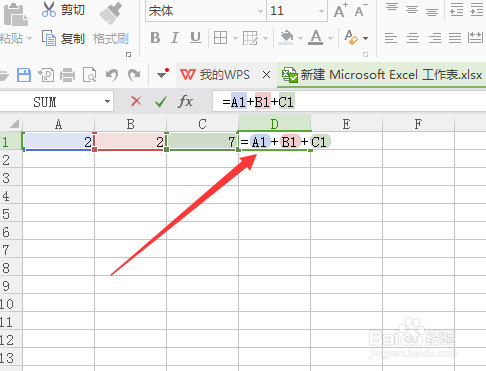Select row 2 header

click(11, 160)
